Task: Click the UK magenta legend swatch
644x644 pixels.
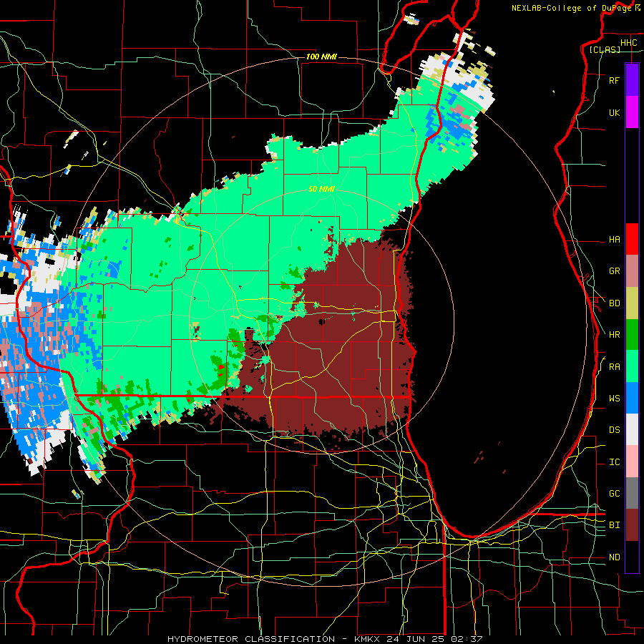Action: (x=632, y=112)
